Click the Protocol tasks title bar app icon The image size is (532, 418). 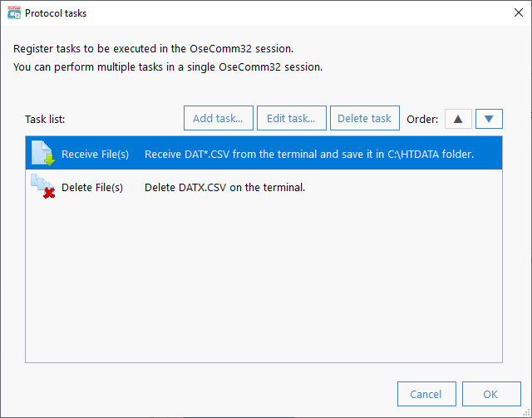click(14, 13)
